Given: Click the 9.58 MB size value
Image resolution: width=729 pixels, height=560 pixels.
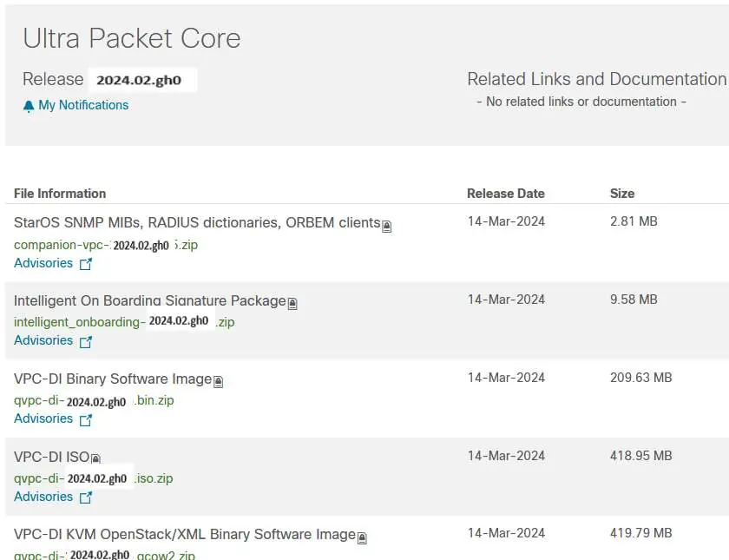Looking at the screenshot, I should [x=634, y=300].
